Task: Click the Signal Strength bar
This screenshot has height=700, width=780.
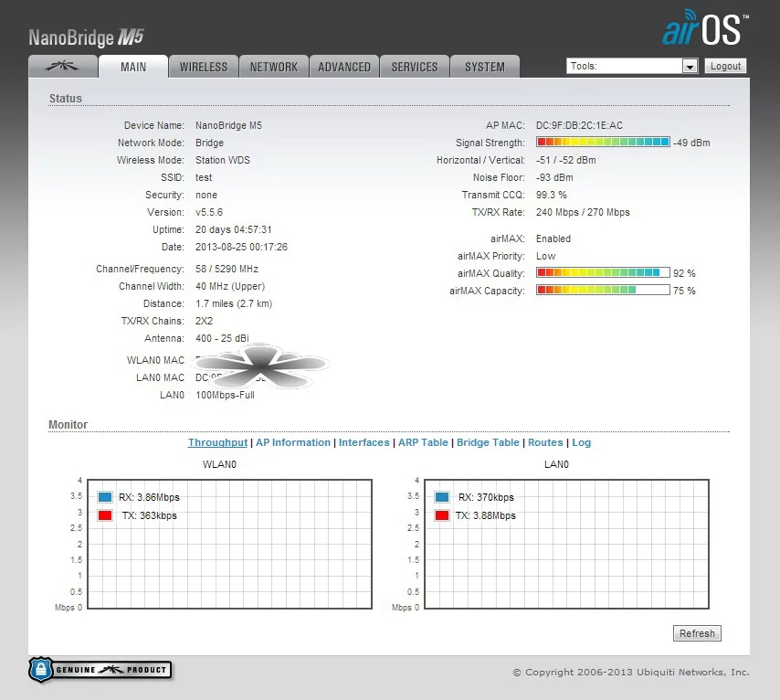Action: tap(603, 143)
